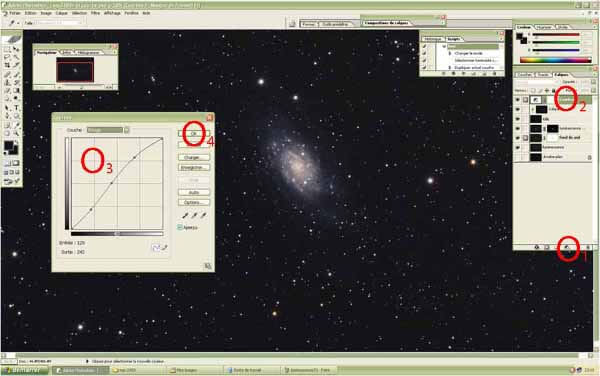
Task: Choose the edit-points curve mode icon
Action: [156, 248]
